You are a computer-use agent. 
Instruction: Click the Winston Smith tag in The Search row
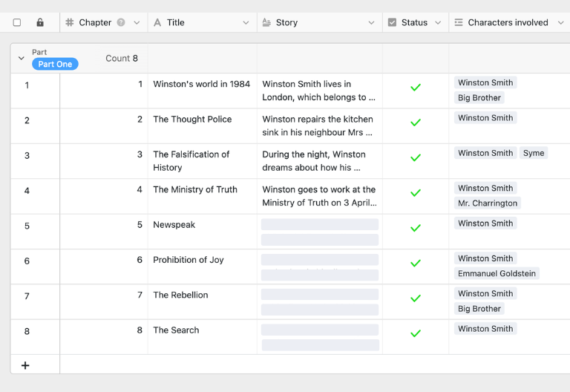tap(485, 329)
